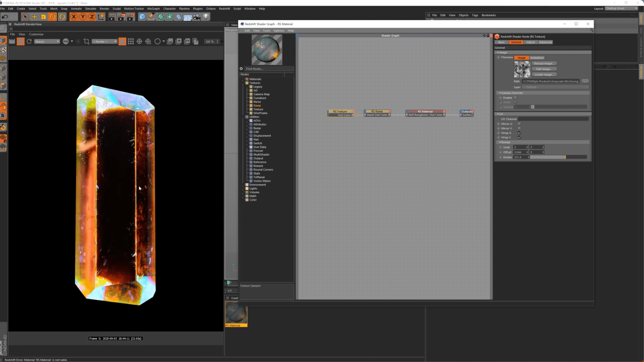Enable Gamma Override checkbox
Image resolution: width=644 pixels, height=362 pixels.
(515, 98)
